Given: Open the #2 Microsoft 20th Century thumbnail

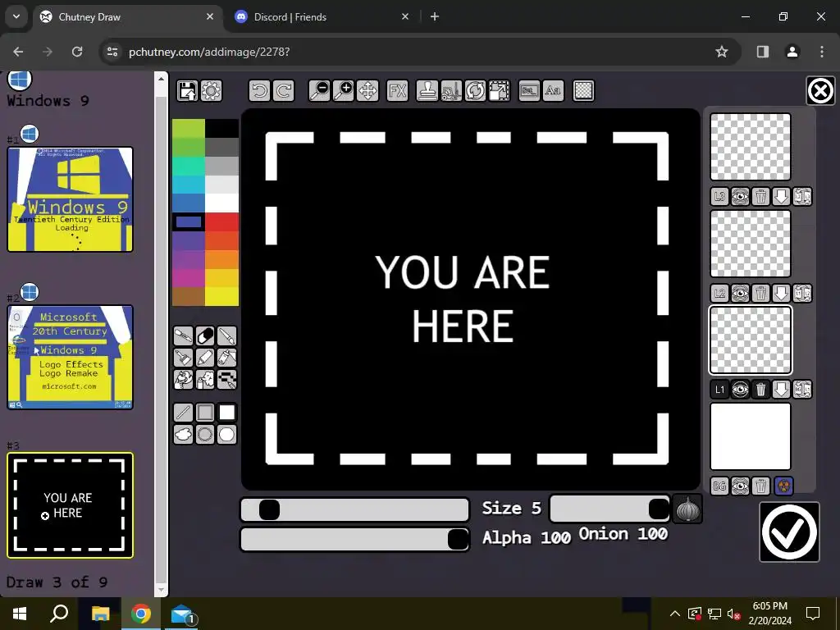Looking at the screenshot, I should pos(71,358).
